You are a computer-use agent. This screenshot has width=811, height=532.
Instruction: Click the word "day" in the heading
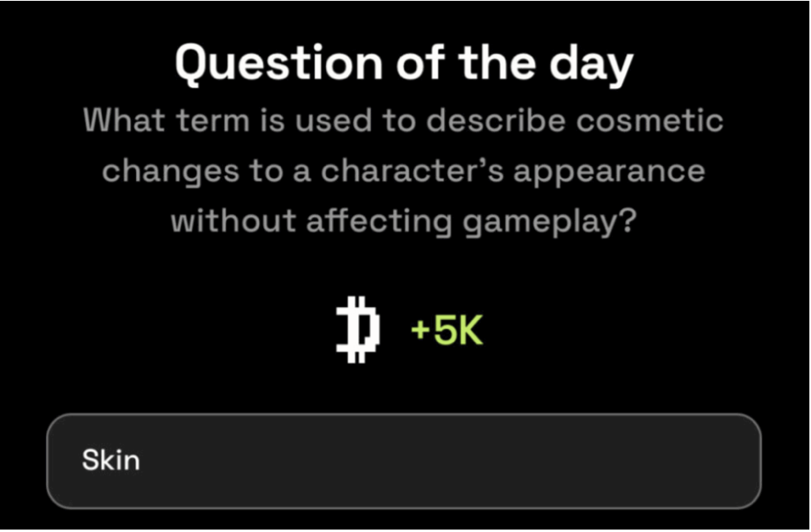click(591, 64)
